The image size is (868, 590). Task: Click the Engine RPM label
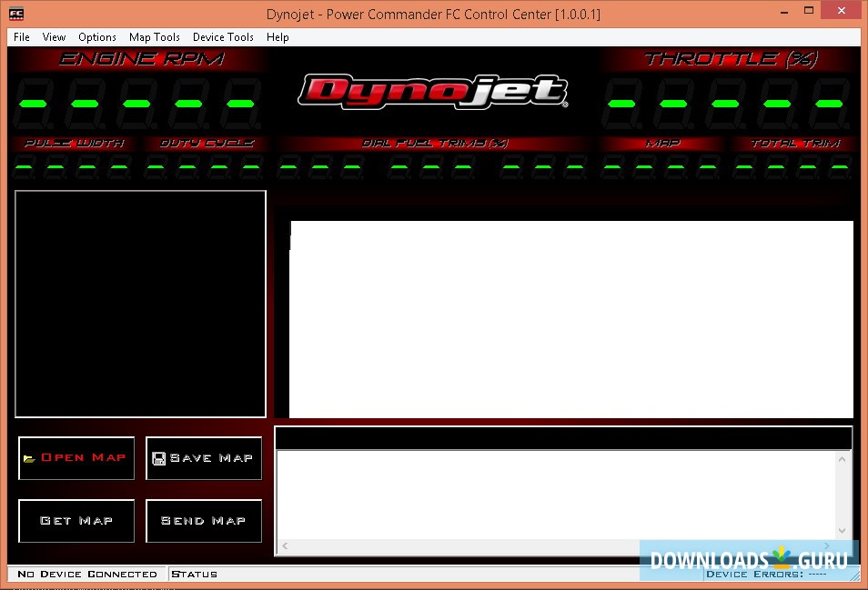coord(141,58)
